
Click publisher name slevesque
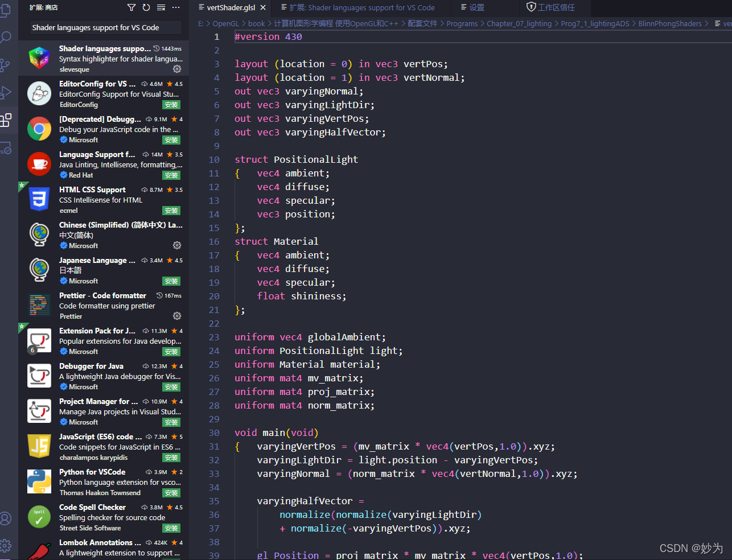(75, 69)
